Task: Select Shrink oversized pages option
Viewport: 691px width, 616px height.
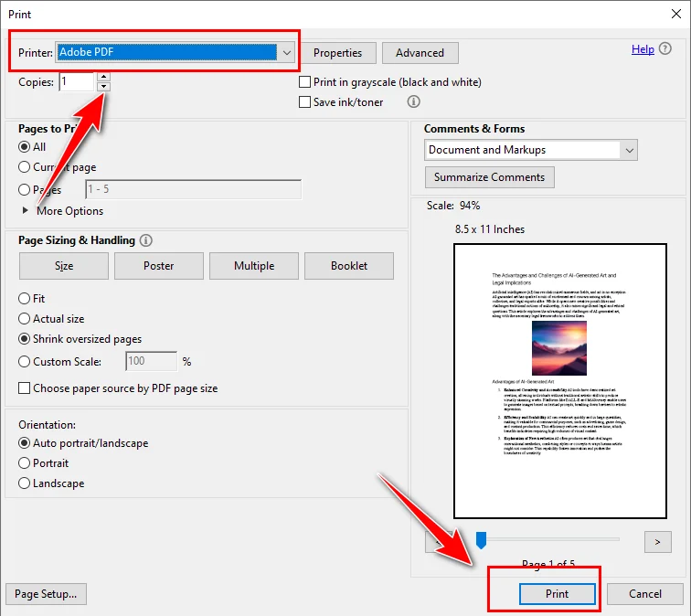Action: (x=25, y=339)
